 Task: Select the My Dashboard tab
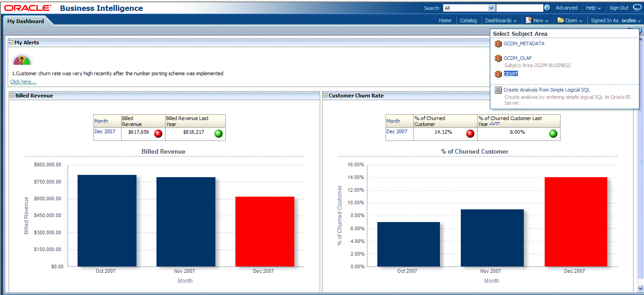25,21
